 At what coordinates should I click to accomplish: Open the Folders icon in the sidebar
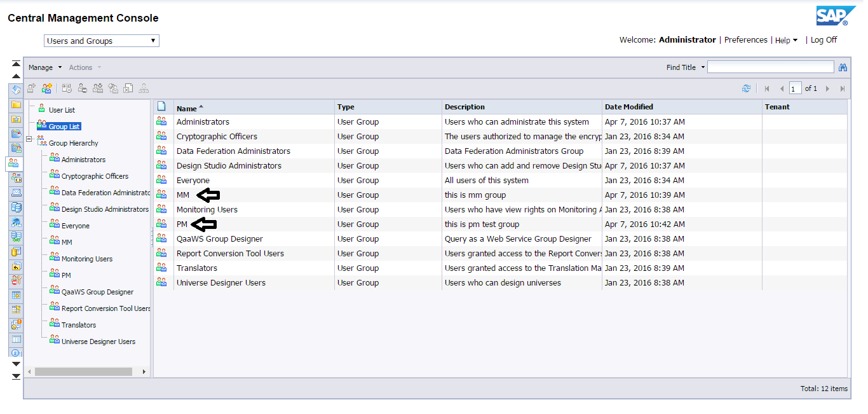pos(16,104)
